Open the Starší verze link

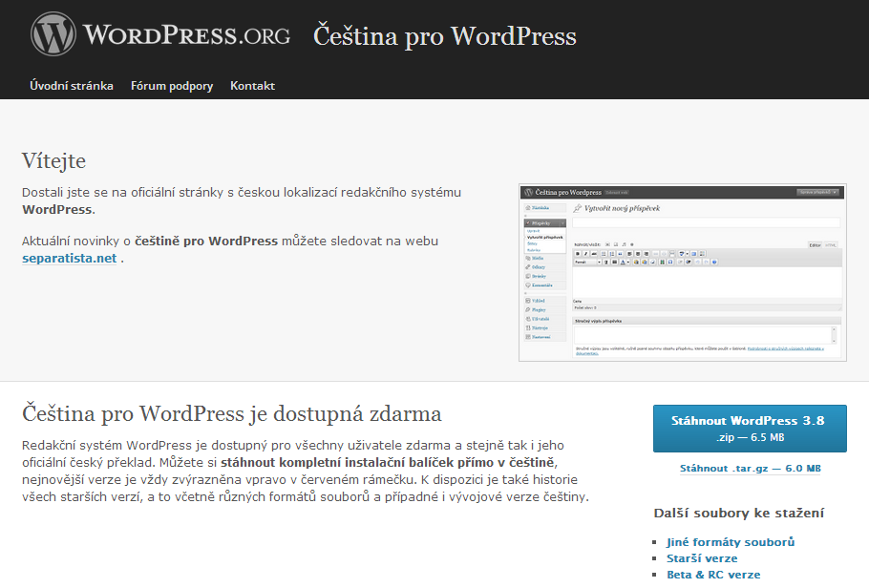(702, 558)
